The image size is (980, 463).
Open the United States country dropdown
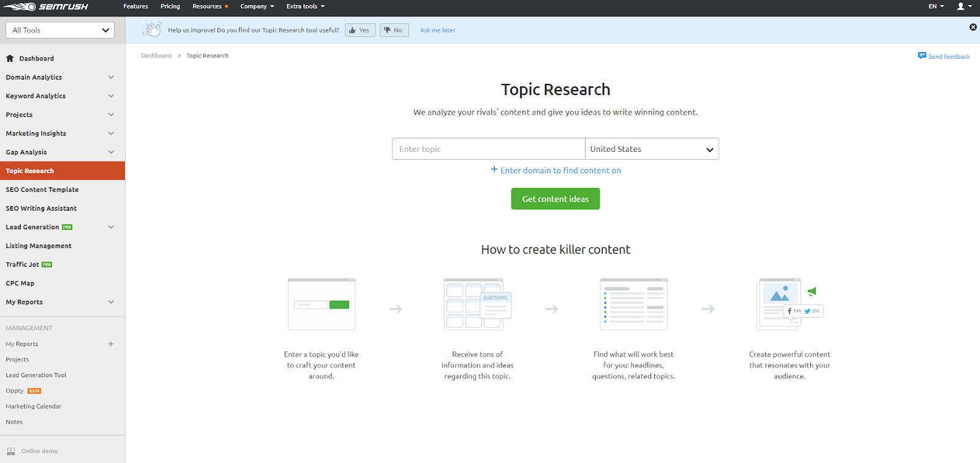pyautogui.click(x=652, y=149)
